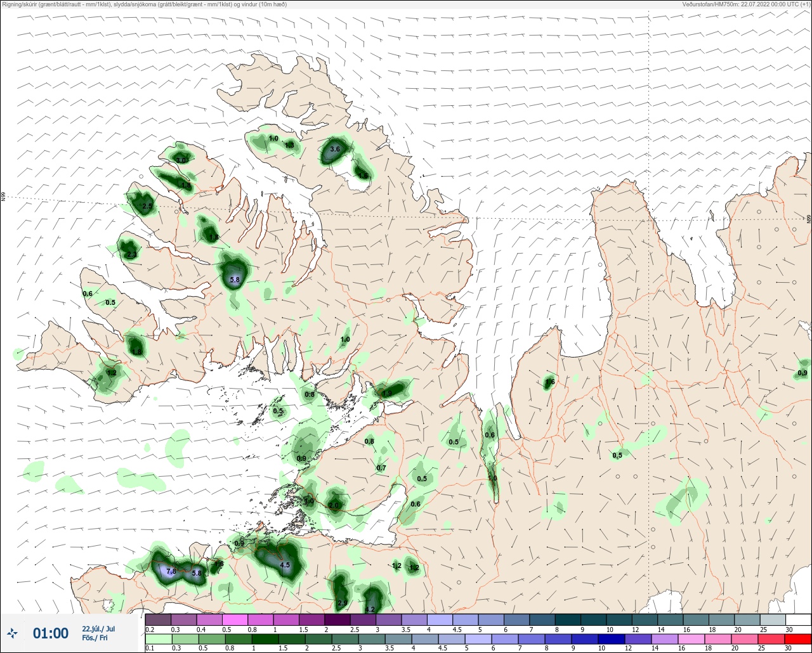Select the darkest purple swatch at 2 in upper legend

click(x=337, y=619)
